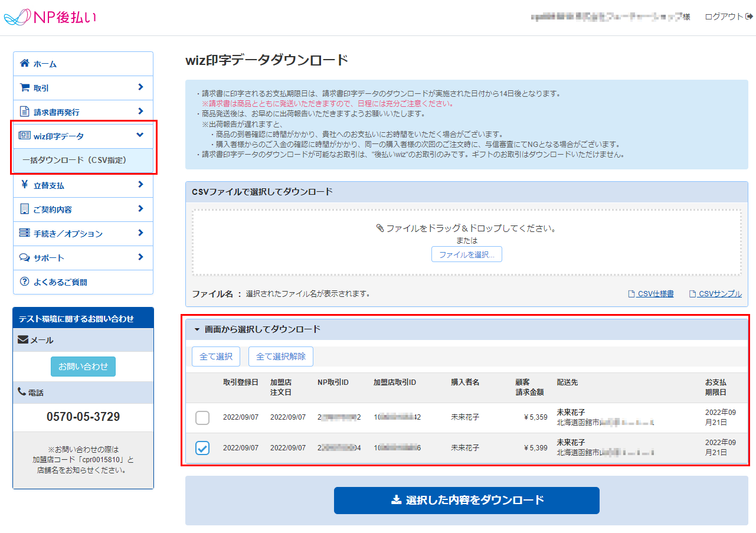756x533 pixels.
Task: Expand the 立替支払 menu chevron
Action: click(140, 184)
